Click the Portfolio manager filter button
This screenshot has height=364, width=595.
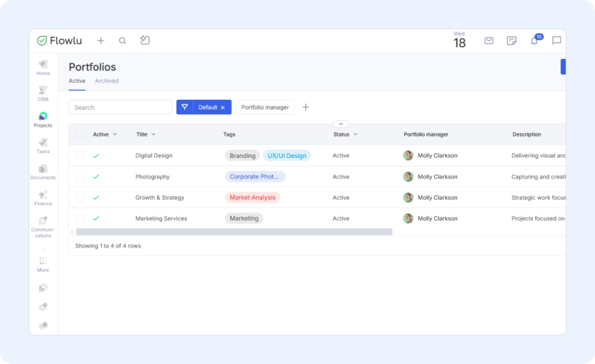click(x=265, y=107)
